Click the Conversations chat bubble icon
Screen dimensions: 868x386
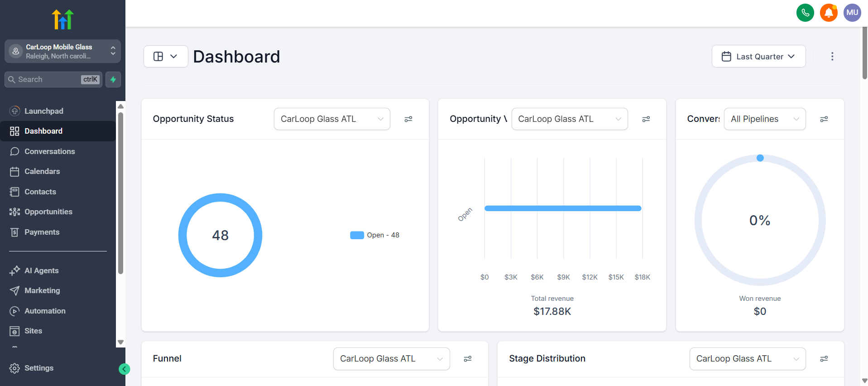point(15,151)
